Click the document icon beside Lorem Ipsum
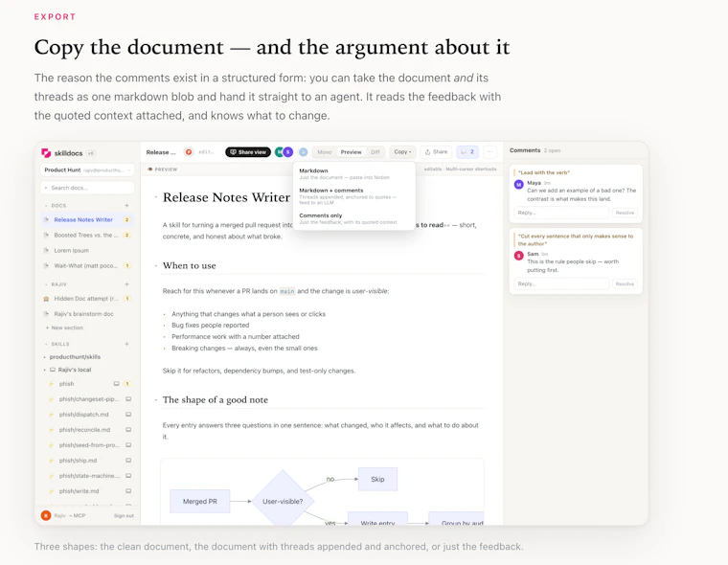 (46, 251)
